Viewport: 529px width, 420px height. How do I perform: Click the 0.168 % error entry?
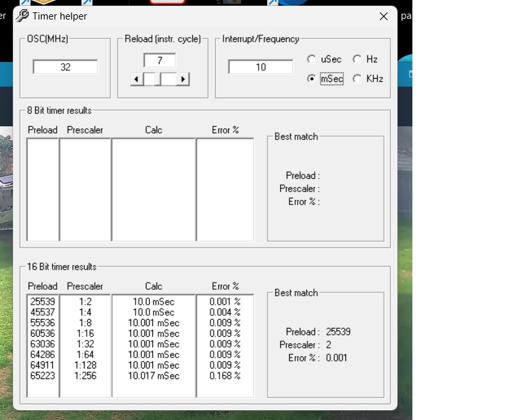click(x=225, y=376)
